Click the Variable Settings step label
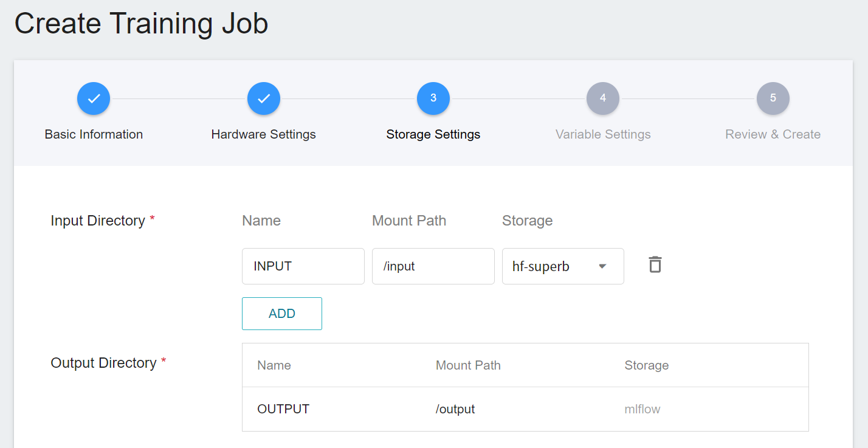Image resolution: width=868 pixels, height=448 pixels. click(603, 134)
